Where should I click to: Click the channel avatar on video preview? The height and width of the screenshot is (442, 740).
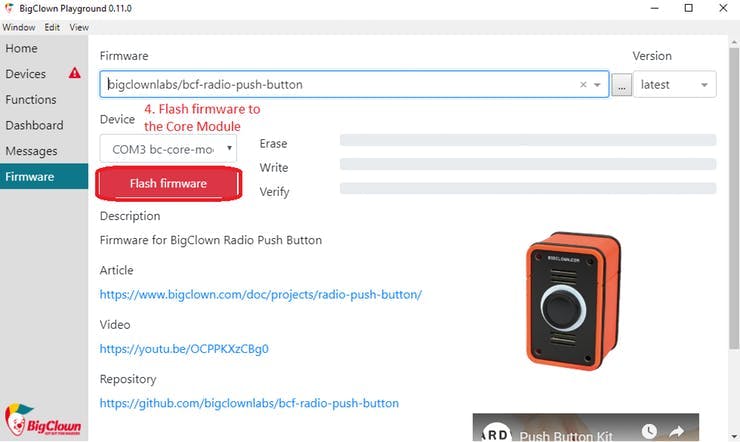click(x=496, y=432)
